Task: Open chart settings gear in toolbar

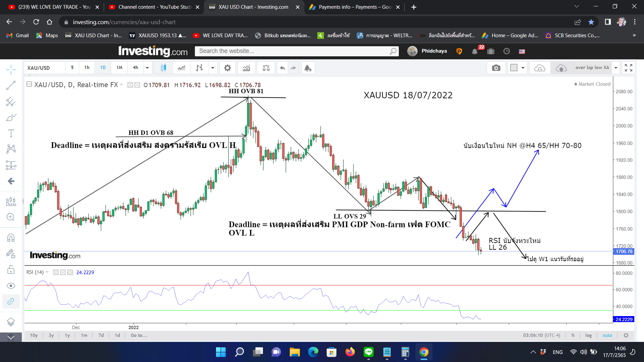Action: [x=227, y=68]
